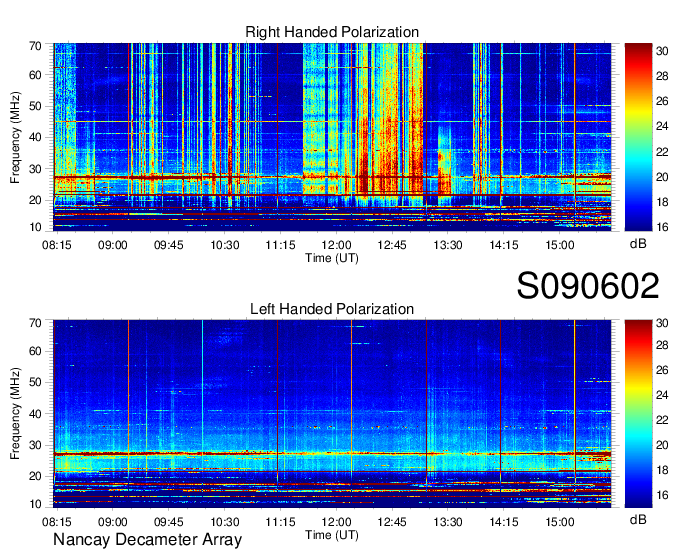
Task: Click the 70 MHz tick on Right Handed plot
Action: (35, 46)
